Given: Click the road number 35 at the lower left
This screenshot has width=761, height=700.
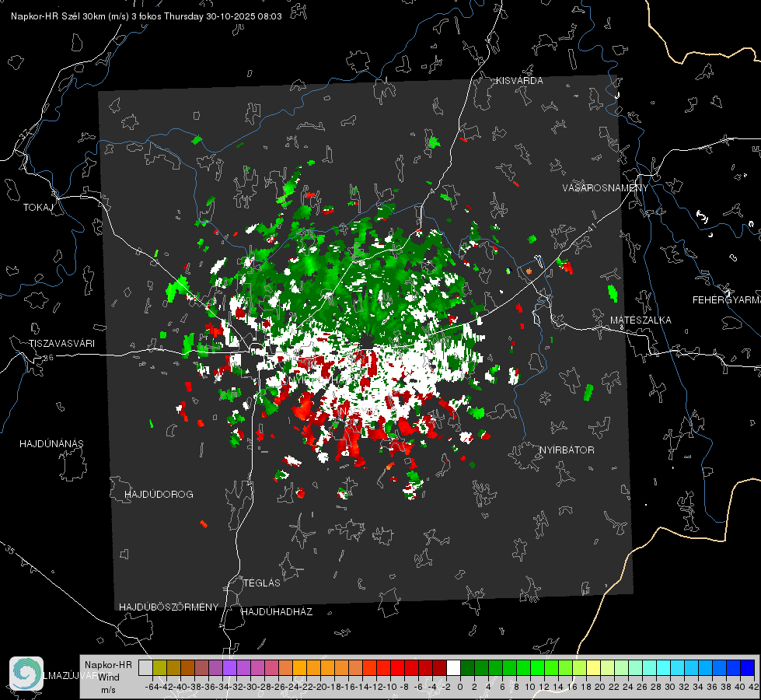Looking at the screenshot, I should [9, 551].
